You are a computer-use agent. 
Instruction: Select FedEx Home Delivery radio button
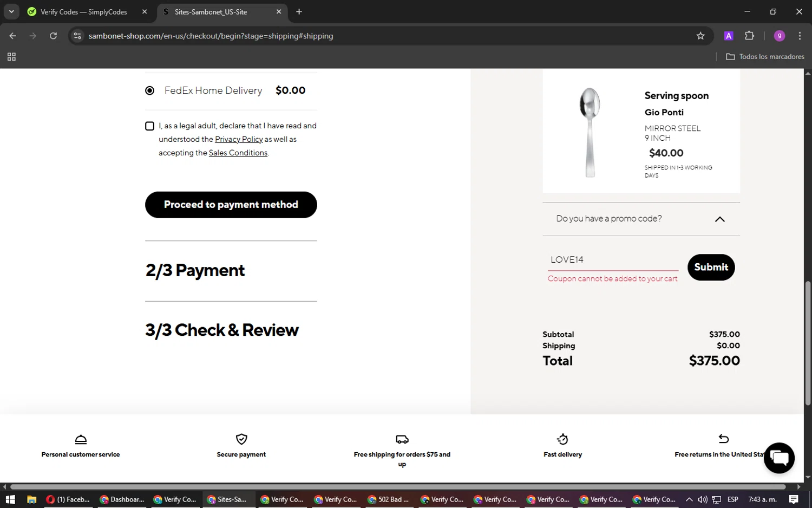tap(150, 90)
